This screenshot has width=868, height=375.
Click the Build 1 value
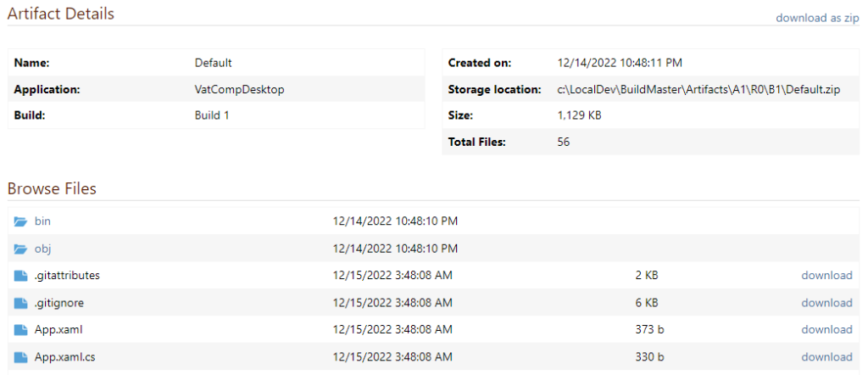coord(212,115)
